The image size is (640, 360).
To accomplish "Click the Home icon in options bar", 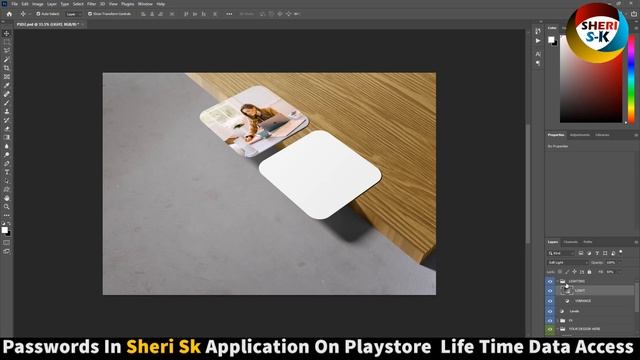I will point(9,14).
